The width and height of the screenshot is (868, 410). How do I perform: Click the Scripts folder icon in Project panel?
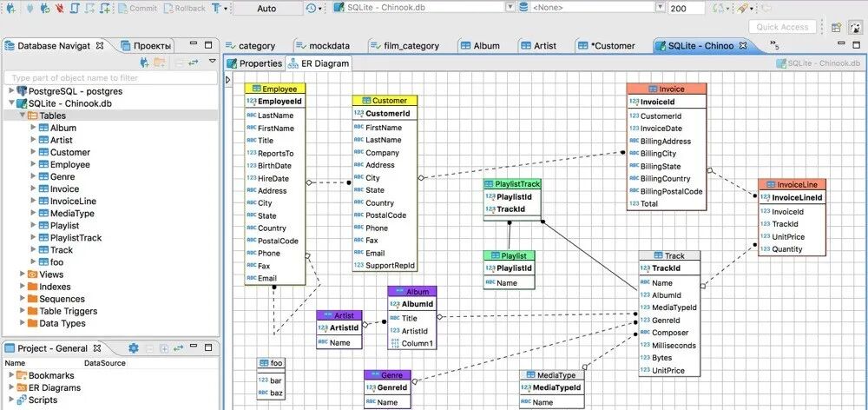pos(22,400)
